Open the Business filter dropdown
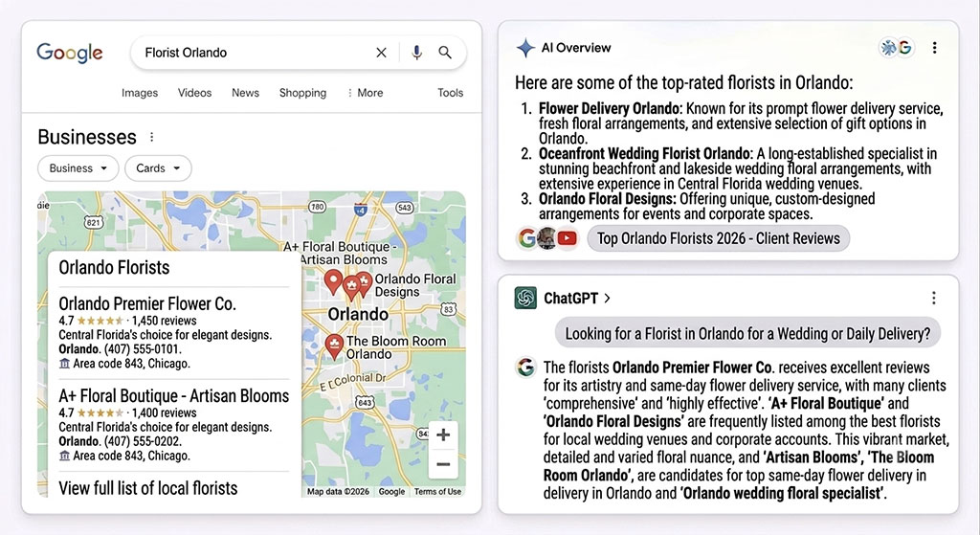This screenshot has height=535, width=980. [x=78, y=168]
